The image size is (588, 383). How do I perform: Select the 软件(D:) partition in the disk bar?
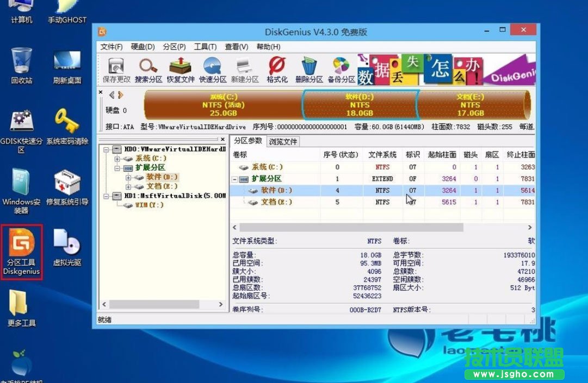click(360, 105)
